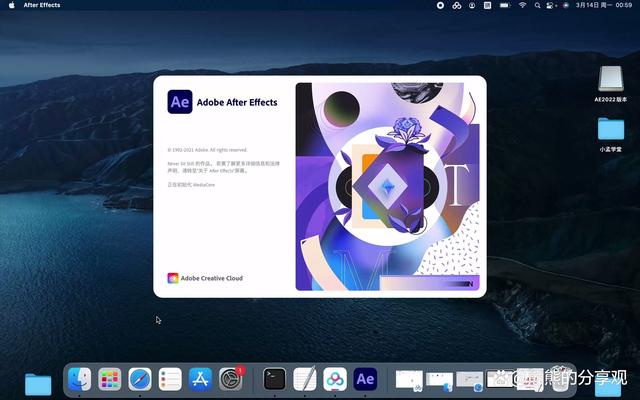The image size is (640, 400).
Task: Open System Preferences with red badge
Action: point(231,379)
